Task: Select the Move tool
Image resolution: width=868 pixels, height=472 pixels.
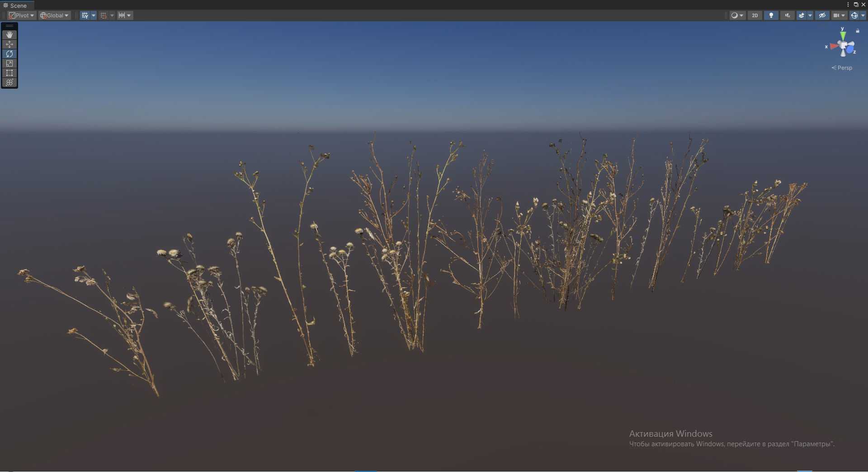Action: coord(9,44)
